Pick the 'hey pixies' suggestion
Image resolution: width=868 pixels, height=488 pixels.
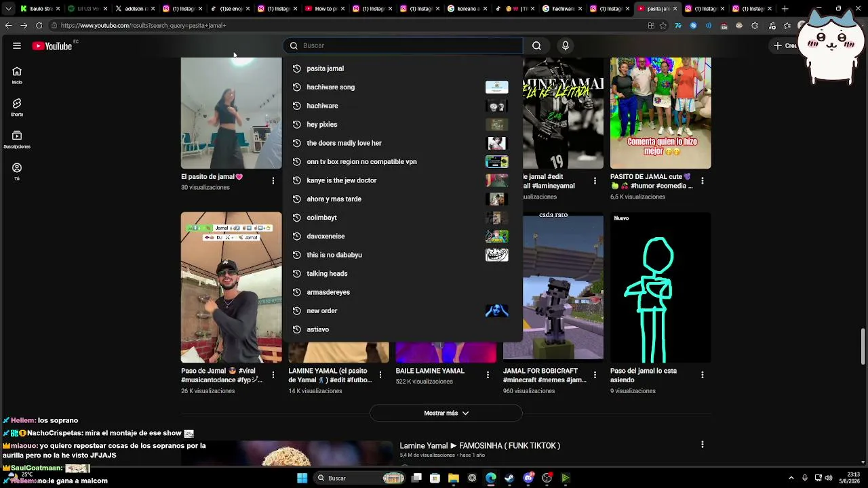403,124
